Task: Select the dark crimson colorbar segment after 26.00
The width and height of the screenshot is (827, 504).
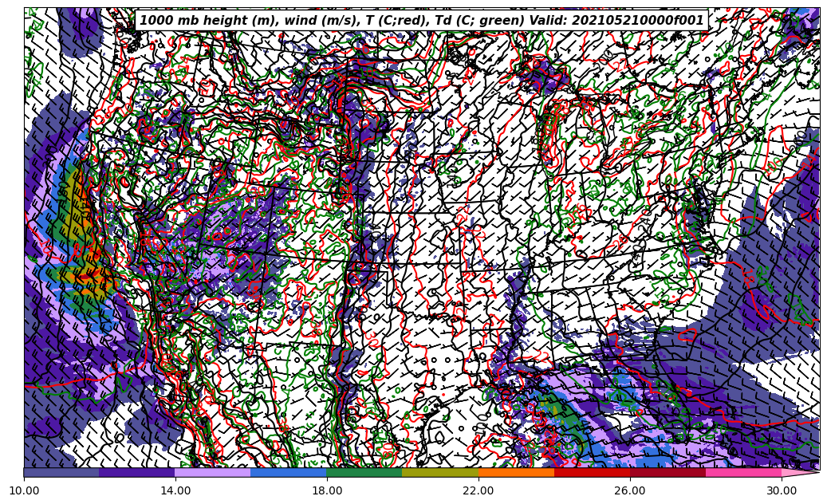Action: (668, 472)
